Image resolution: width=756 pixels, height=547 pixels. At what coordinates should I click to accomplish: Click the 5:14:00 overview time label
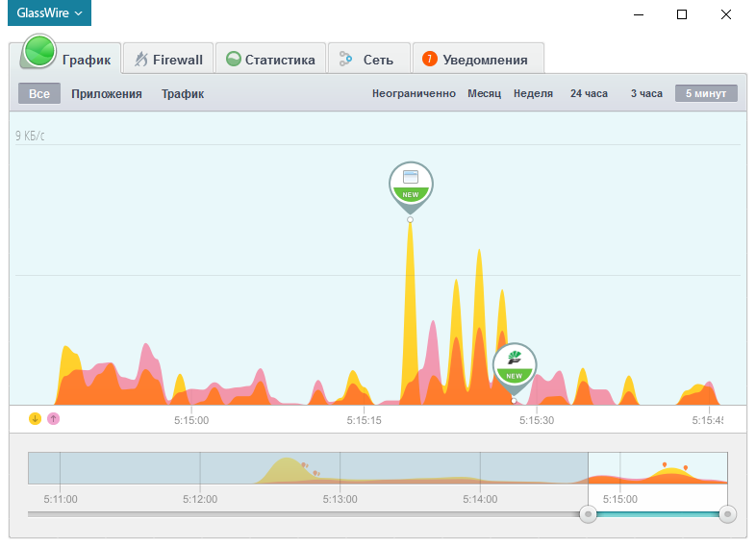coord(480,499)
